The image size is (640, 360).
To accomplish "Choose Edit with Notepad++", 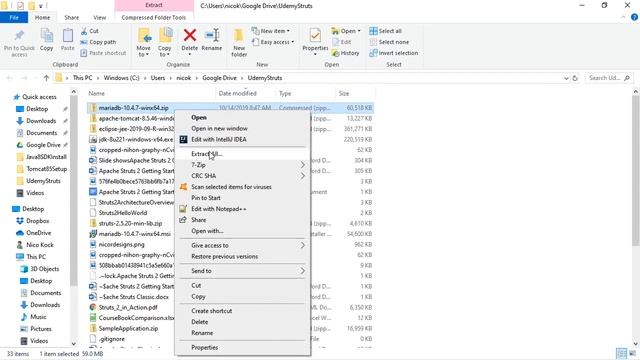I will tap(242, 209).
